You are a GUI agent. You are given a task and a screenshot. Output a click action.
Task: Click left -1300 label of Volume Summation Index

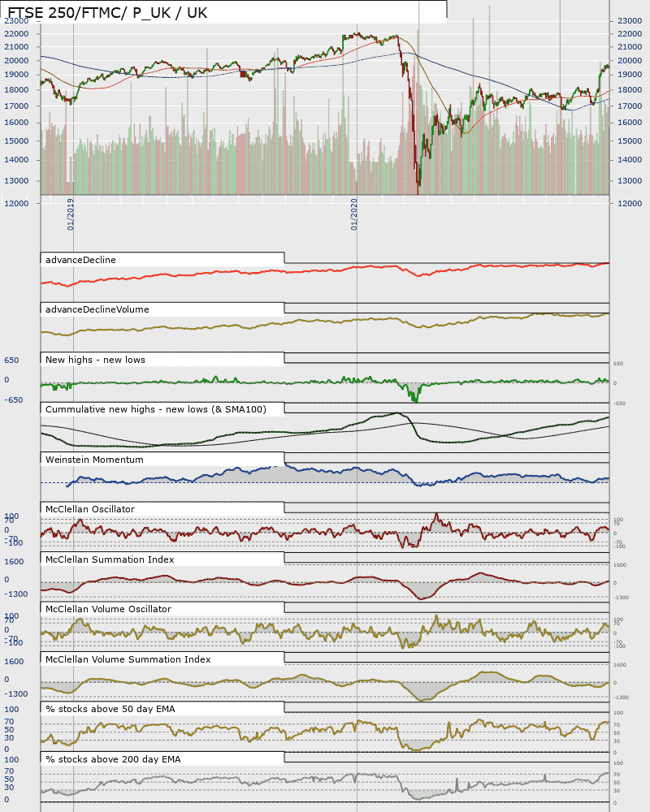(16, 694)
